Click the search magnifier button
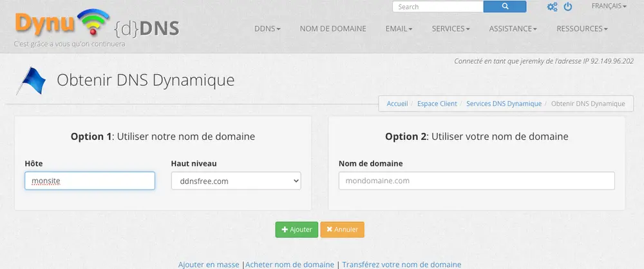This screenshot has height=269, width=644. click(505, 6)
